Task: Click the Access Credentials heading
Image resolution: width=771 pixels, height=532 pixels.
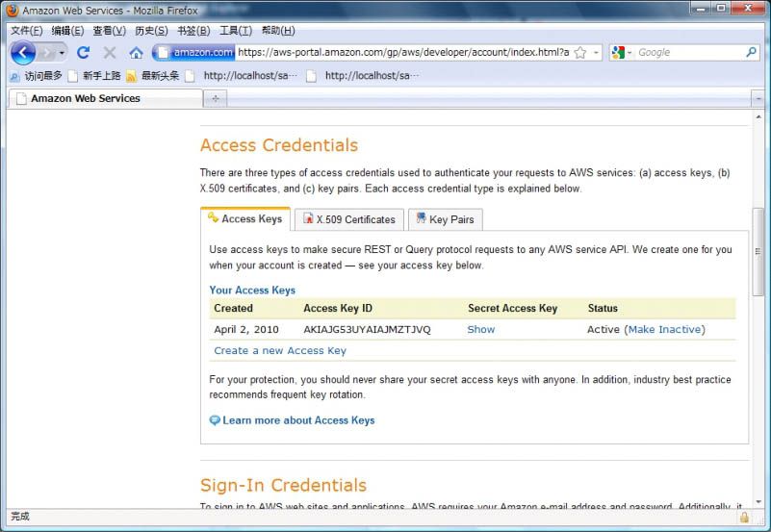Action: [x=279, y=145]
